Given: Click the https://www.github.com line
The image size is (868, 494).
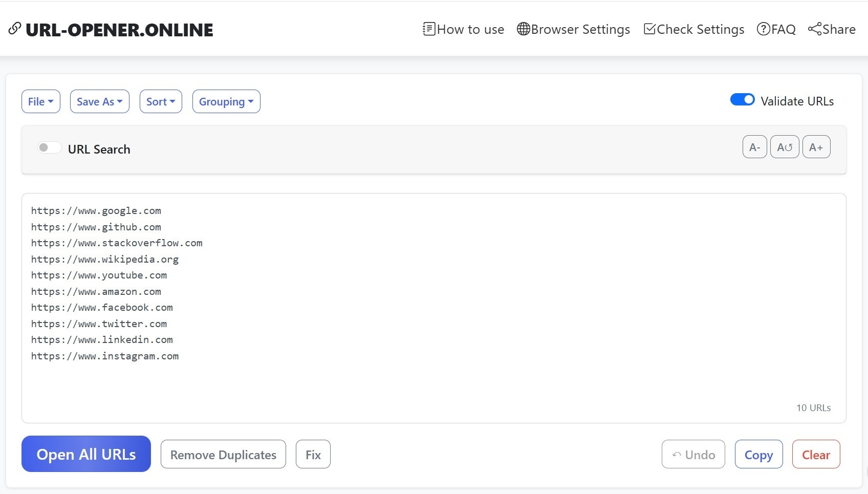Looking at the screenshot, I should [x=96, y=227].
